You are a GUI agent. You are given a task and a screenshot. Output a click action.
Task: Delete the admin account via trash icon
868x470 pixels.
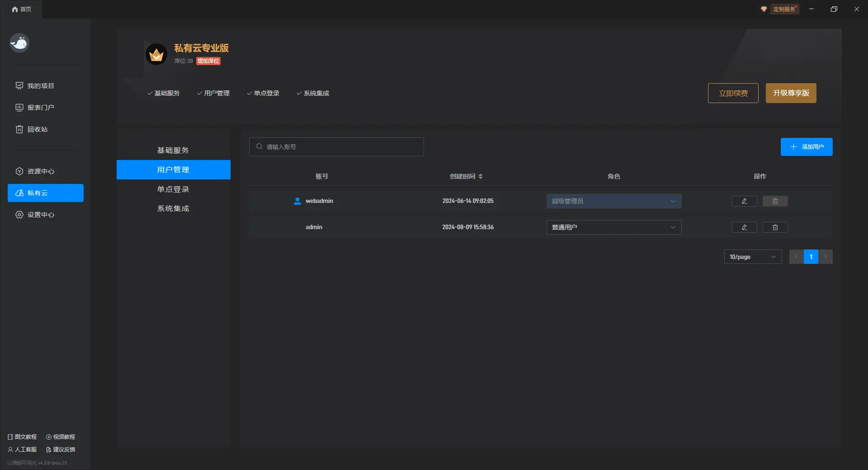[775, 227]
